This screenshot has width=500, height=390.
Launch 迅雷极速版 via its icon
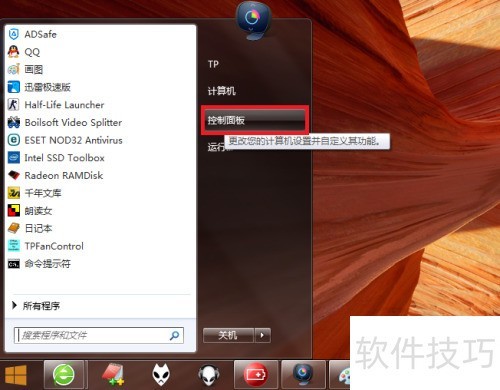click(x=14, y=87)
